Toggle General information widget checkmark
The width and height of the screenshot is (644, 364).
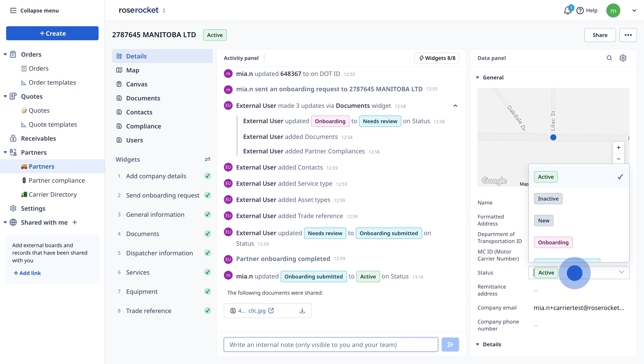pos(207,215)
